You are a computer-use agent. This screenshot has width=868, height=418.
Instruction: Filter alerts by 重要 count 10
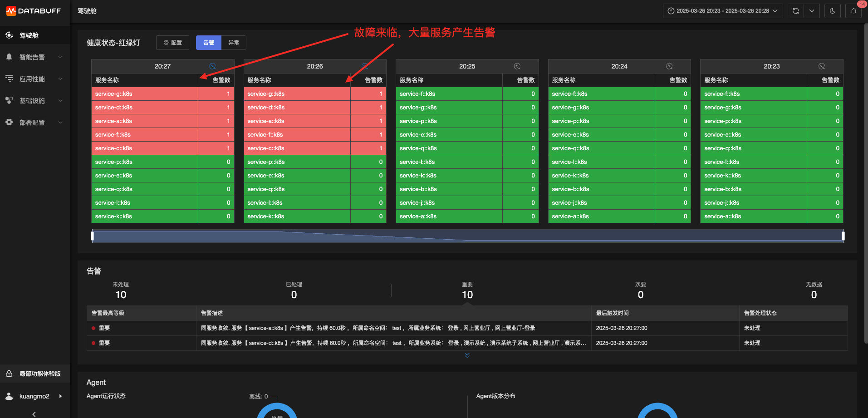pyautogui.click(x=467, y=290)
